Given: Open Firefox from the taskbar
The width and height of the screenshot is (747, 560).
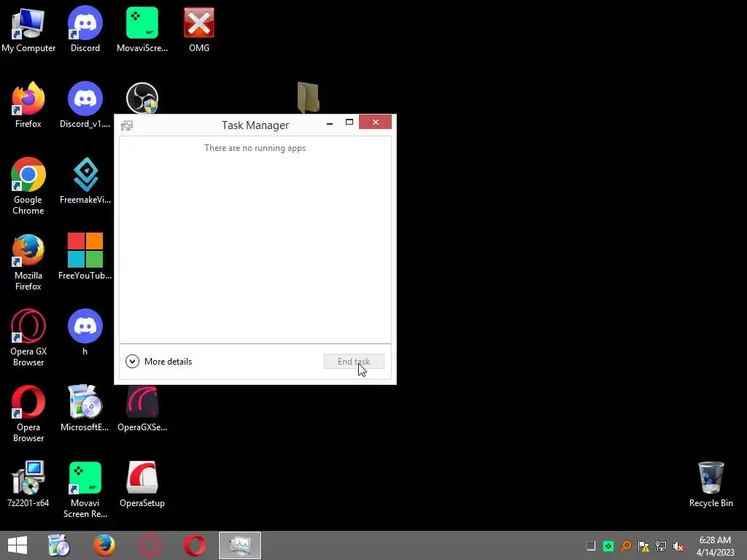Looking at the screenshot, I should coord(104,545).
